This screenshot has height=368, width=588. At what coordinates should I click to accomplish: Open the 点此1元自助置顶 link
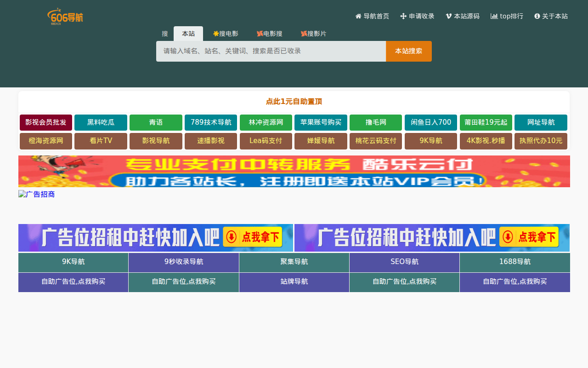pos(294,101)
